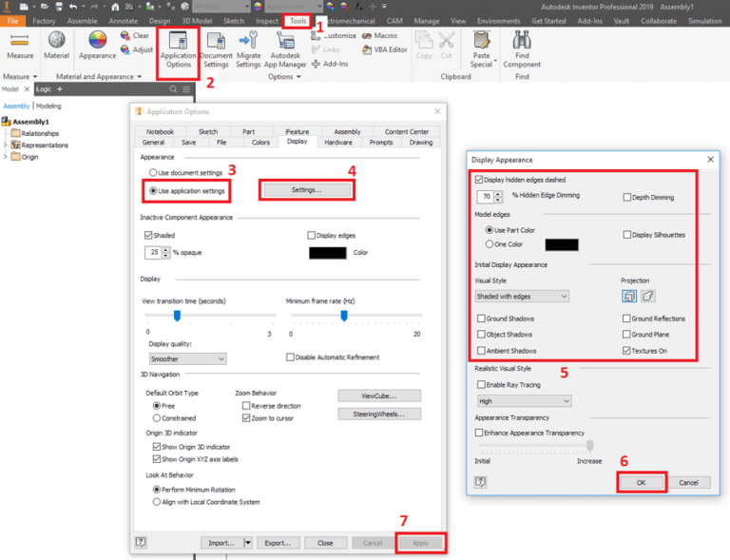Click the inactive component Color swatch
The image size is (730, 560).
click(328, 253)
